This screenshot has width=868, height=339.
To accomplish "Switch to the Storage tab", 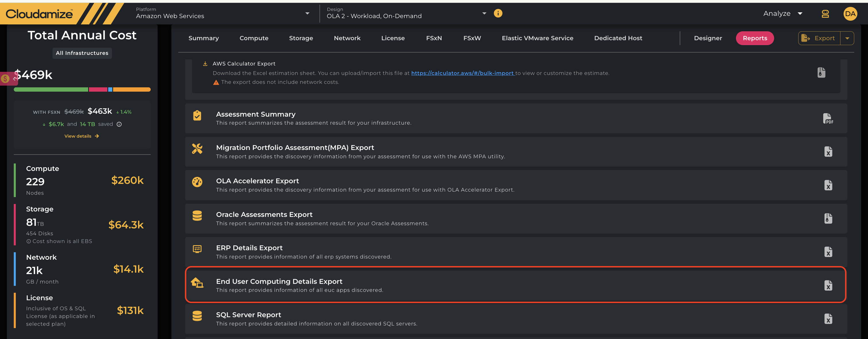I will click(x=301, y=38).
